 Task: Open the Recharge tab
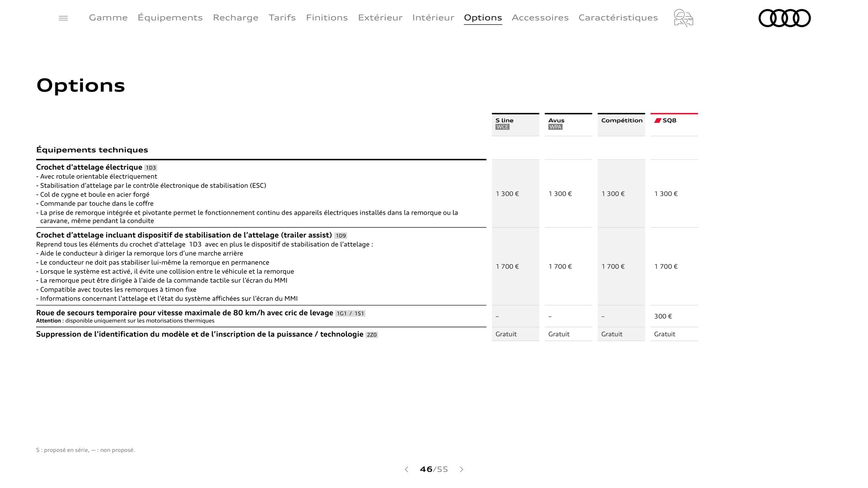pos(236,17)
